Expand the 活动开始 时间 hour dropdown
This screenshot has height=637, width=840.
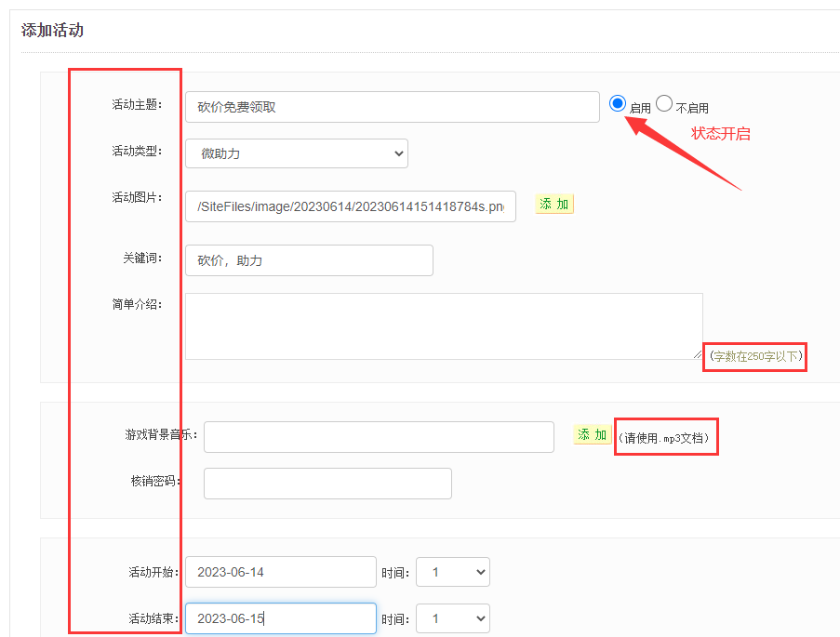pos(452,572)
